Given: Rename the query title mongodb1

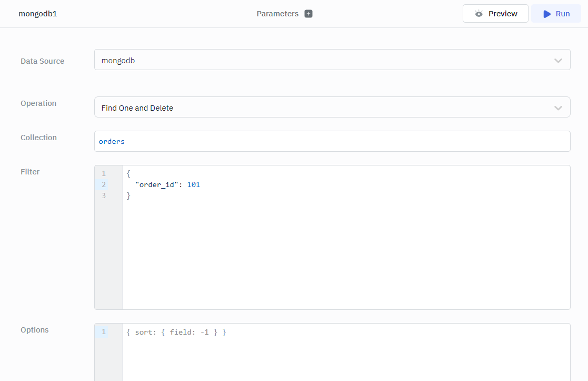Looking at the screenshot, I should pyautogui.click(x=37, y=14).
